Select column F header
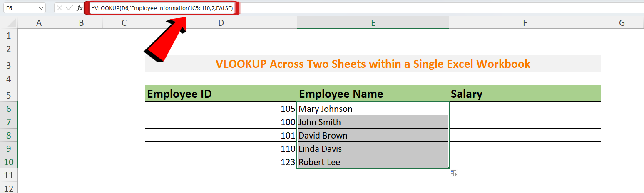644x193 pixels. (525, 23)
